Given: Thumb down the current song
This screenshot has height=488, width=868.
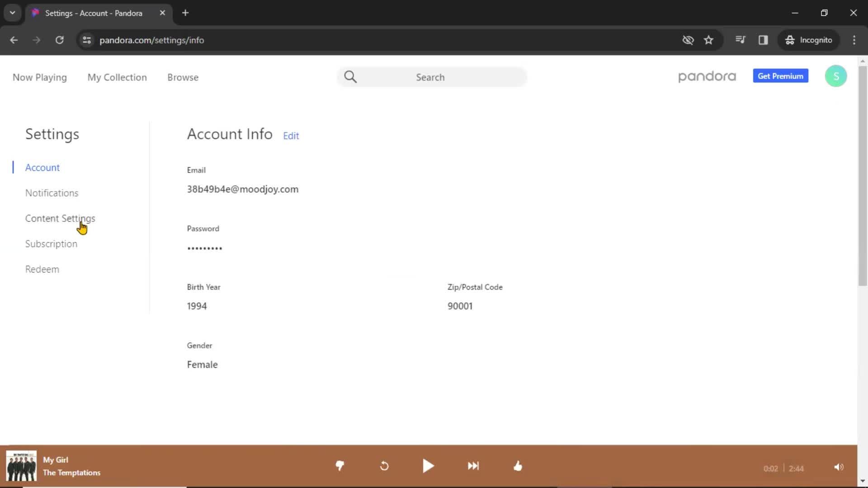Looking at the screenshot, I should 340,466.
